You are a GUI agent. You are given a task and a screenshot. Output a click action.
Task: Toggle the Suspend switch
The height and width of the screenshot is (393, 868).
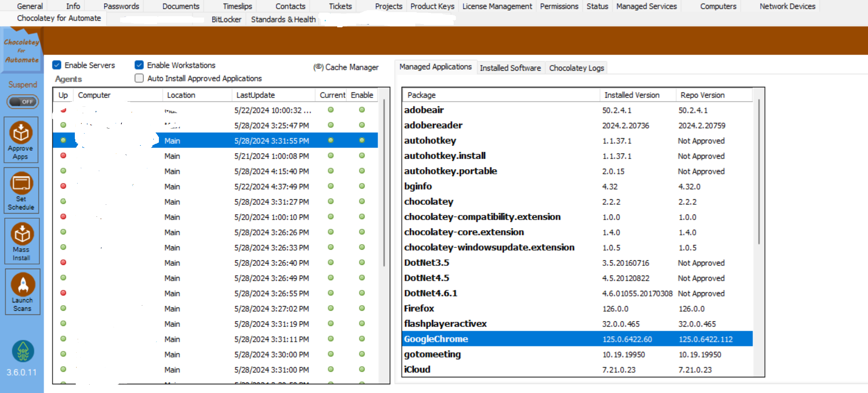(x=23, y=102)
